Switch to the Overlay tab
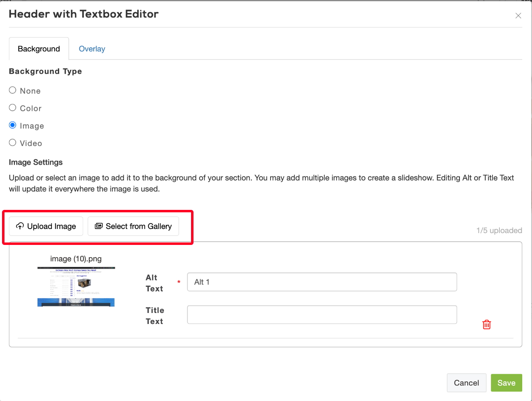The width and height of the screenshot is (532, 401). (x=92, y=49)
